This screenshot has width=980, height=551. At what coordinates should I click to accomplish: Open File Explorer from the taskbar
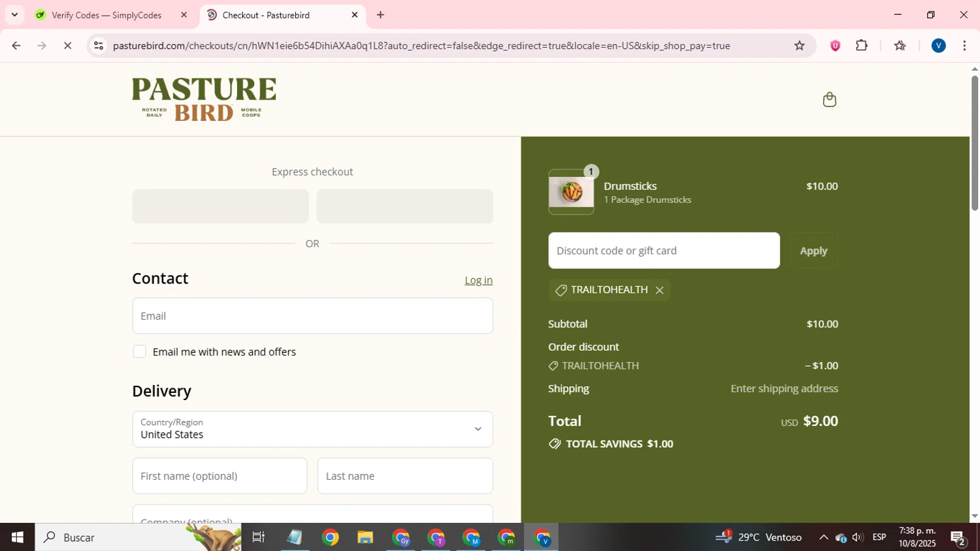(365, 537)
